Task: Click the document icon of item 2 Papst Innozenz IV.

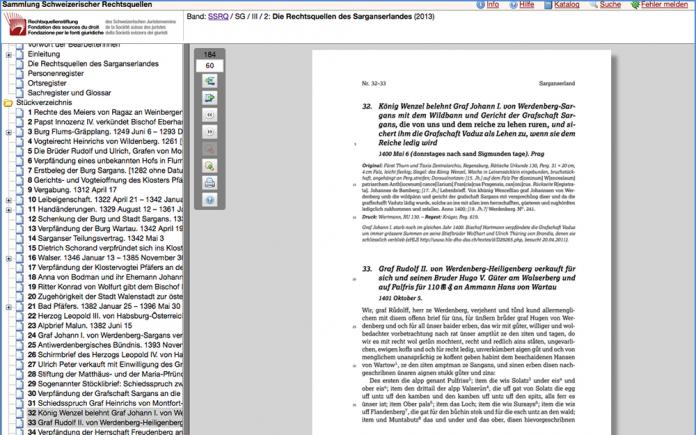Action: click(20, 123)
